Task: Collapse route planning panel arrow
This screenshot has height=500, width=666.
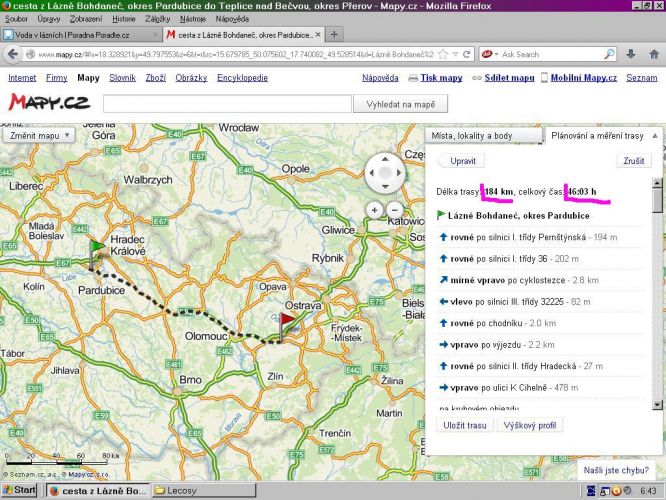Action: click(x=655, y=136)
